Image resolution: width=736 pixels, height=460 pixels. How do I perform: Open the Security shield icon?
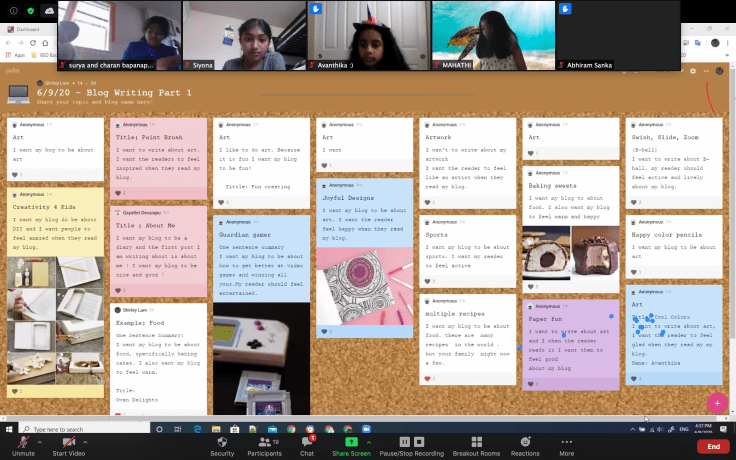(222, 443)
